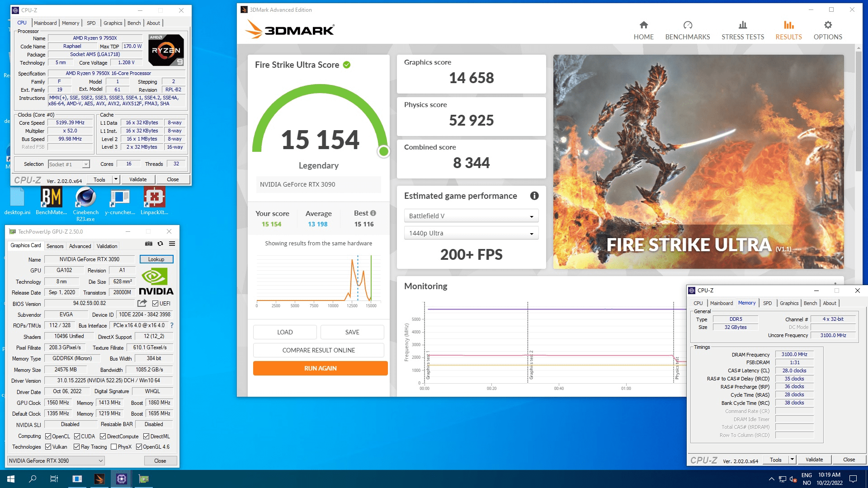Image resolution: width=868 pixels, height=488 pixels.
Task: Open the 3DMark OPTIONS gear
Action: [828, 30]
